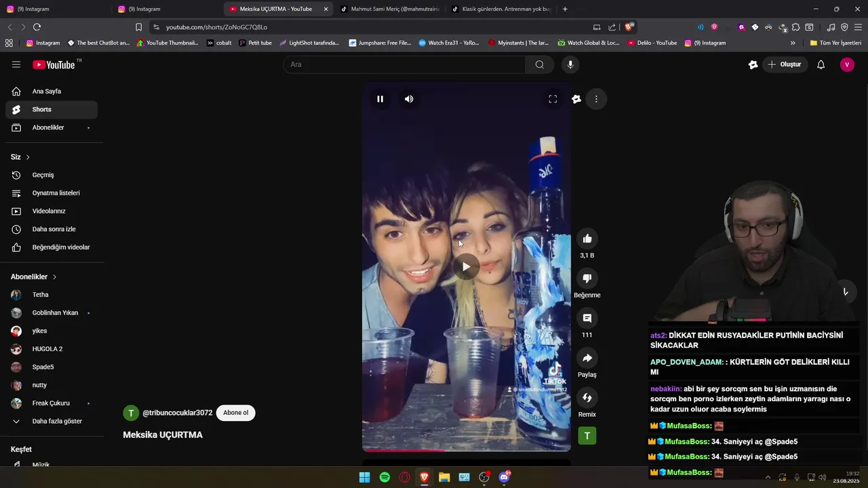Image resolution: width=868 pixels, height=488 pixels.
Task: Click the address bar URL
Action: coord(217,27)
